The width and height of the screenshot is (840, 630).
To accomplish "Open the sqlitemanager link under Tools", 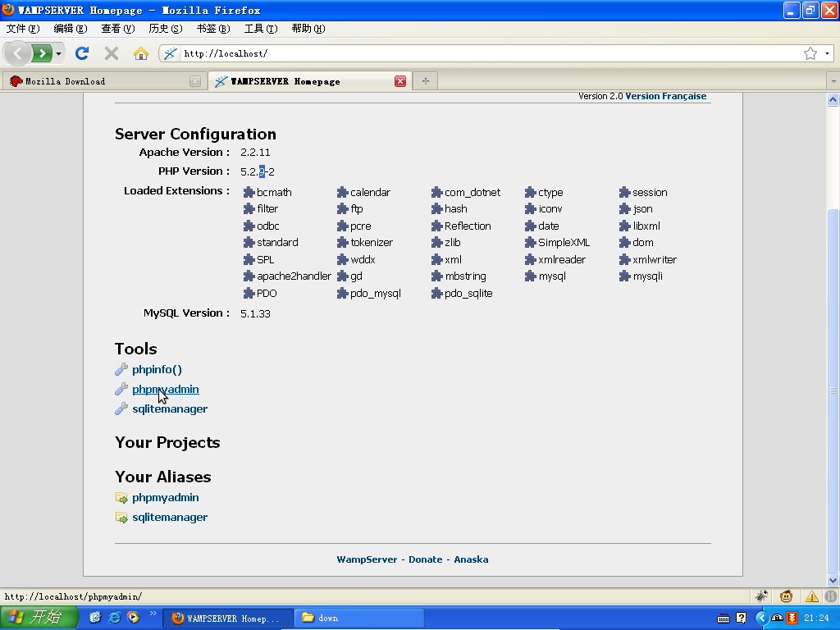I will coord(170,409).
